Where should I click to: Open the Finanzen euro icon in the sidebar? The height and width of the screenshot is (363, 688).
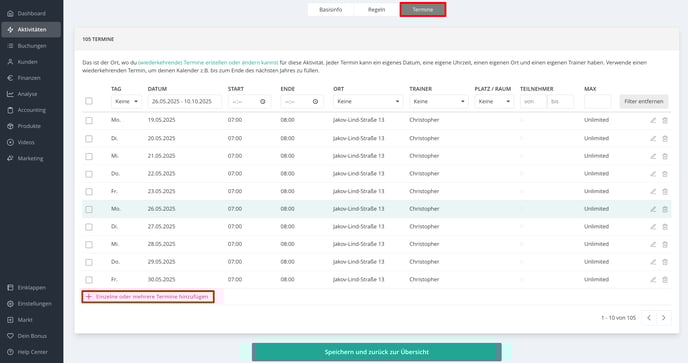(x=10, y=78)
